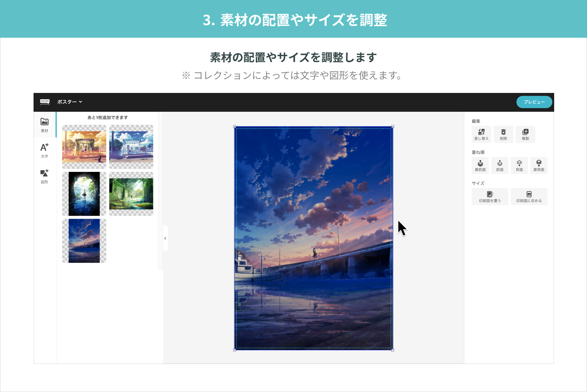Bring to 最前面 frontmost layer

pos(480,166)
